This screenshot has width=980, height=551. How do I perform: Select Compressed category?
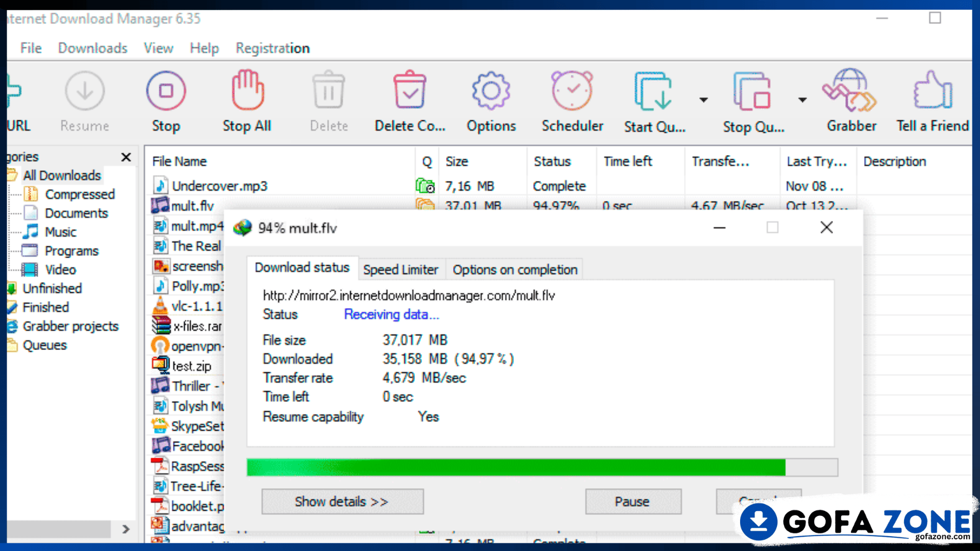click(80, 194)
